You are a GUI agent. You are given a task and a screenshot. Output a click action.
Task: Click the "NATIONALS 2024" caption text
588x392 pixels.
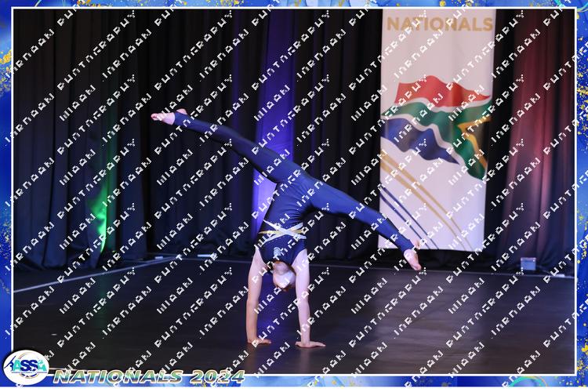(x=149, y=376)
